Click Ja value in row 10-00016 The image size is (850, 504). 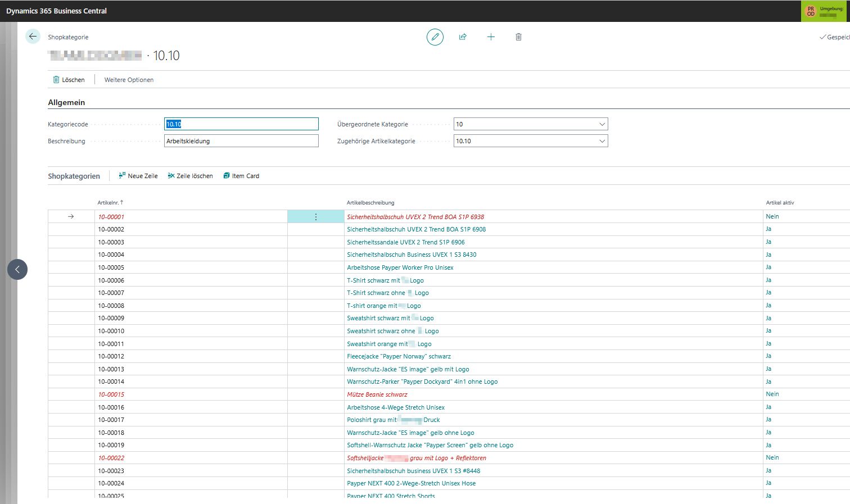pyautogui.click(x=768, y=407)
